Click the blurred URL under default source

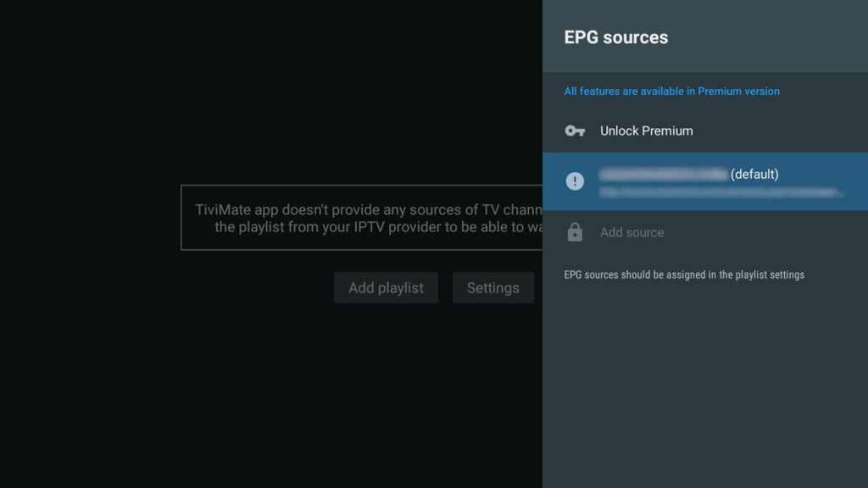tap(721, 192)
